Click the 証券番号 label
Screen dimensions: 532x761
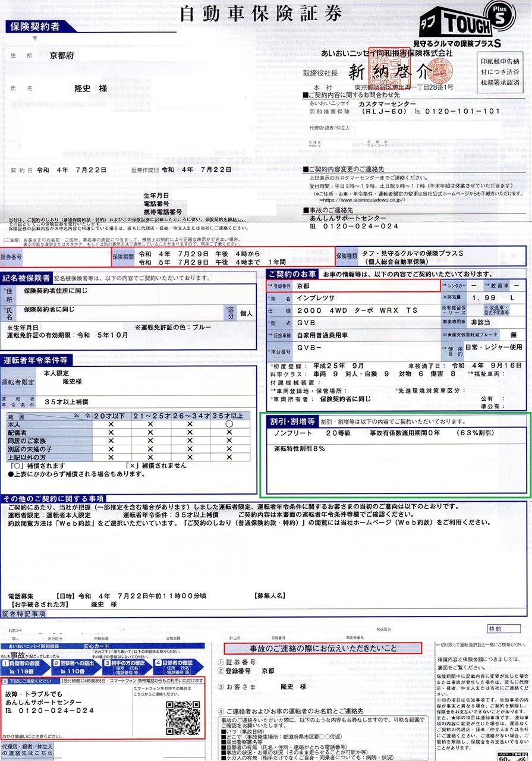(11, 257)
